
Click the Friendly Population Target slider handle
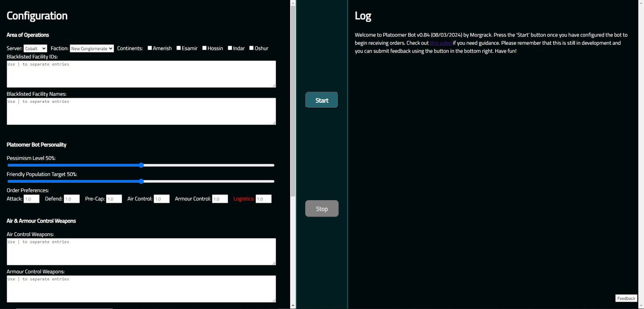[x=141, y=181]
